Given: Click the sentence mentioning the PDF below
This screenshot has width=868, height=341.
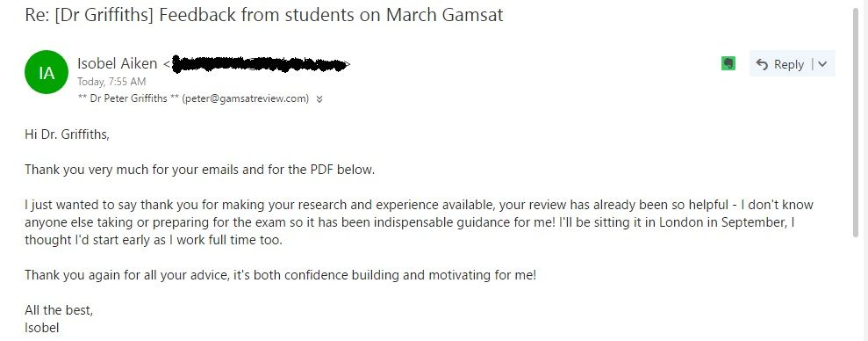Looking at the screenshot, I should tap(200, 170).
